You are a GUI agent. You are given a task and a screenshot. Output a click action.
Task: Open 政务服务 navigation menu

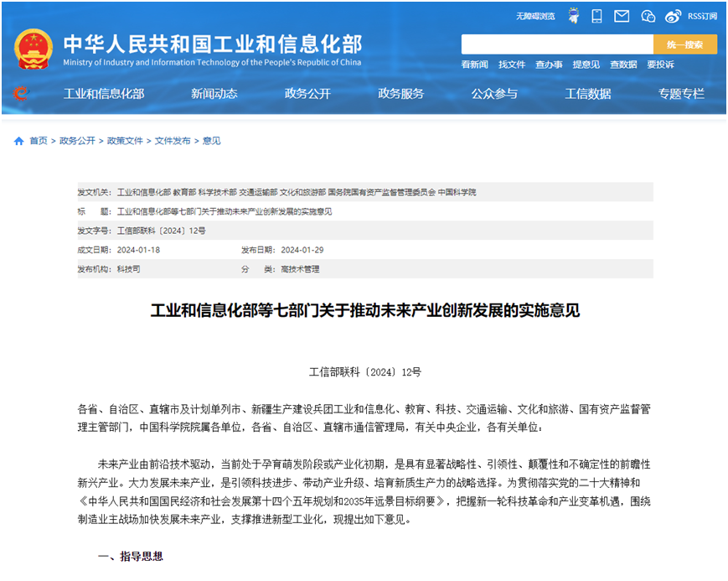[x=400, y=94]
